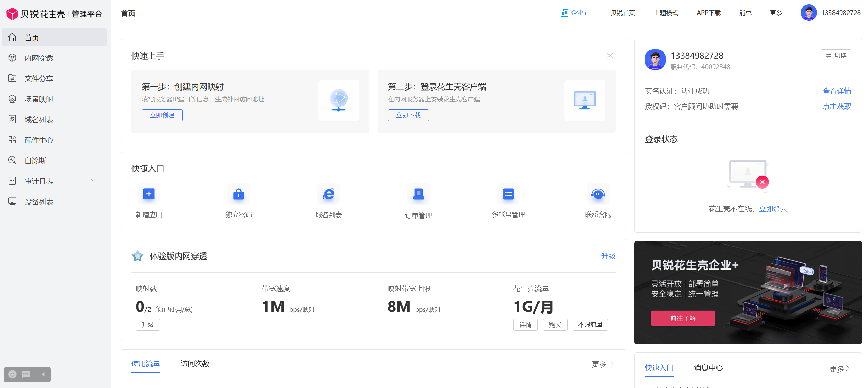The image size is (868, 388).
Task: Click account name 13384982728 in header
Action: pyautogui.click(x=841, y=13)
